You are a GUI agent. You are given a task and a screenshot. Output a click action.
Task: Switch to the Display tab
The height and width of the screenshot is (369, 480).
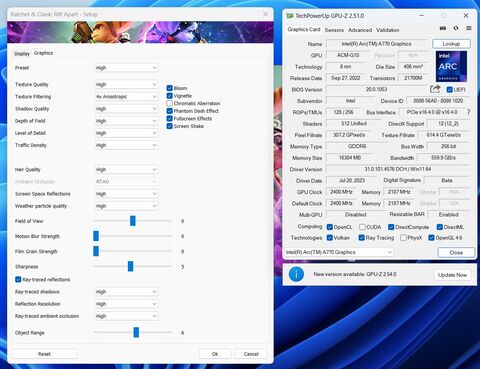(22, 54)
